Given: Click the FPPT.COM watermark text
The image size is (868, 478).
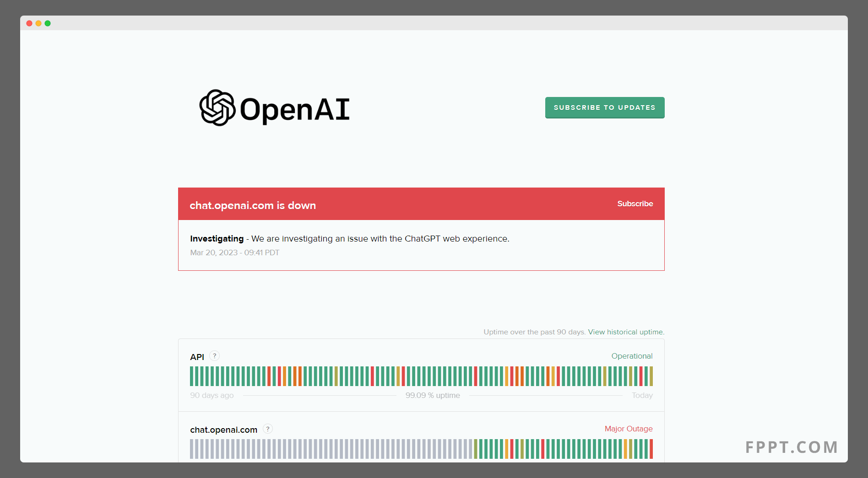Looking at the screenshot, I should 791,447.
